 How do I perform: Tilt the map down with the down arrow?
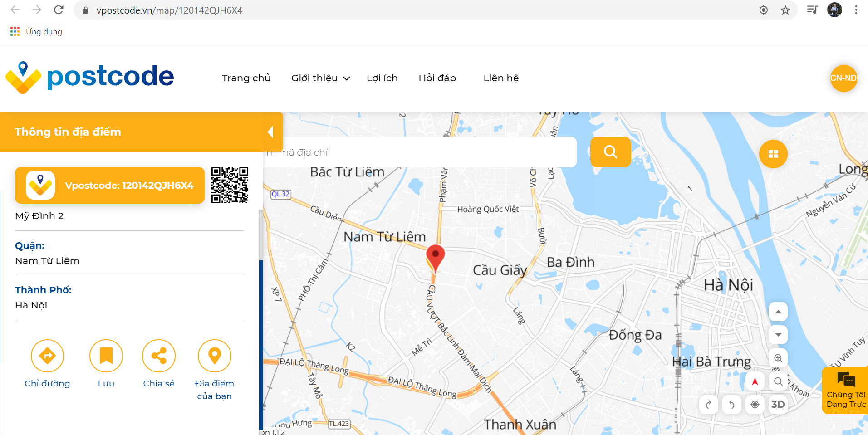778,335
